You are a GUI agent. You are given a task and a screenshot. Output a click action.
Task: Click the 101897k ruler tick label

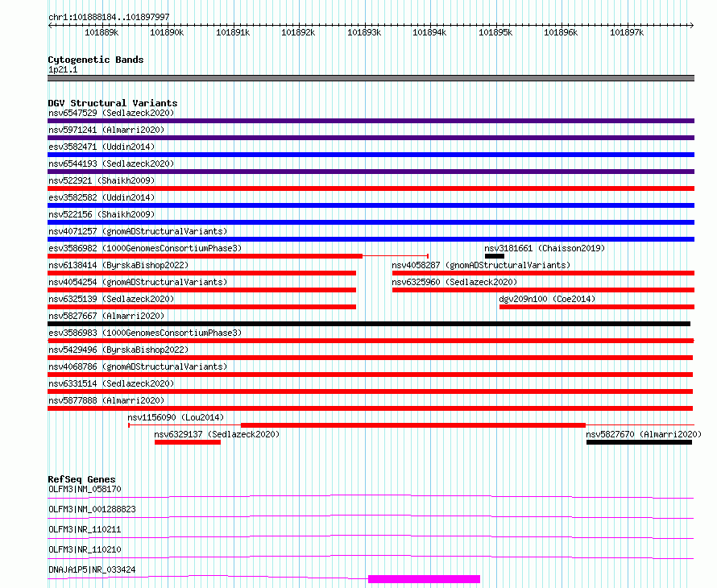pos(627,32)
